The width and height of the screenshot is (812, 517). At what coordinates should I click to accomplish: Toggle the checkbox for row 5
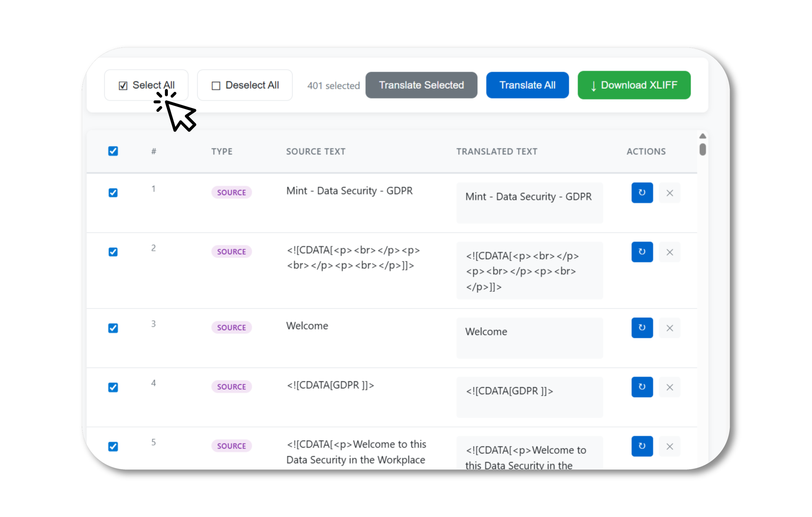113,446
